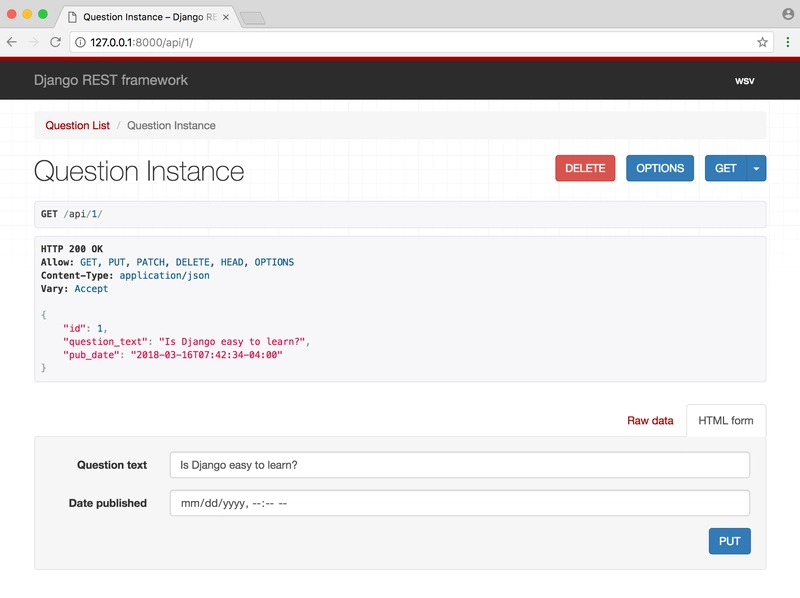
Task: Click the Date published field label
Action: point(108,503)
